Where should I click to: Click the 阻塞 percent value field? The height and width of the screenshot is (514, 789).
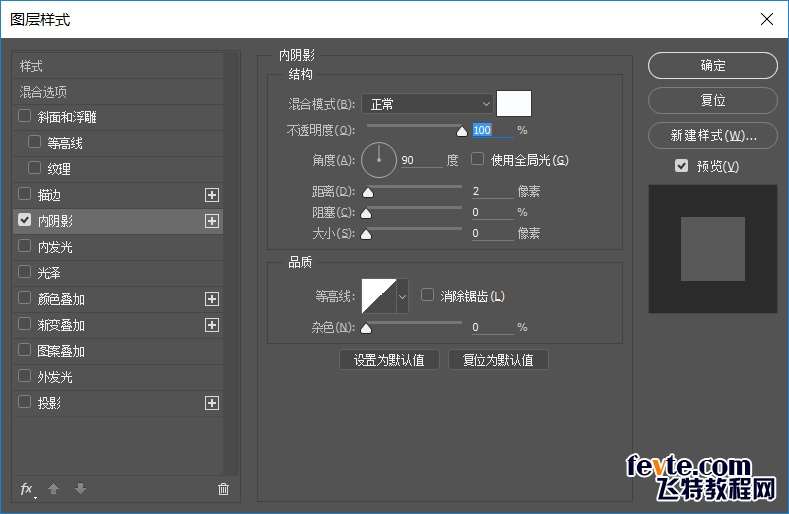coord(492,212)
